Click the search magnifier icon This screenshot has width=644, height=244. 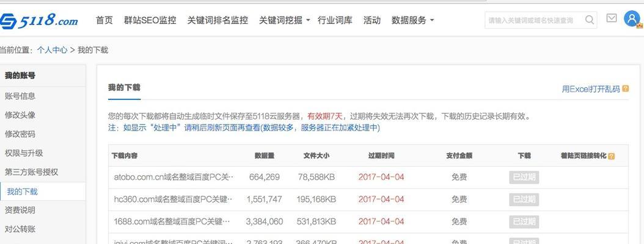point(590,20)
